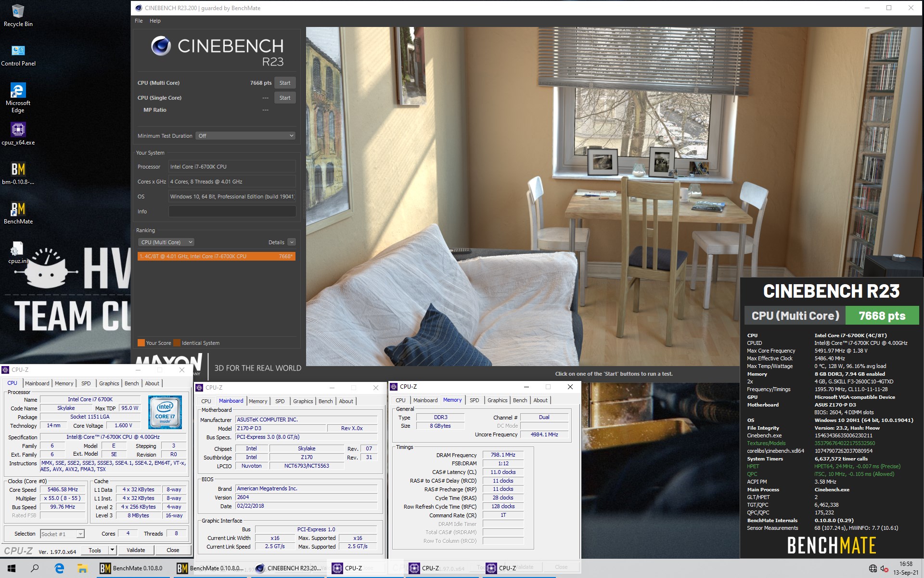Click the Tools button in CPU-Z
Viewport: 924px width, 578px height.
[95, 550]
